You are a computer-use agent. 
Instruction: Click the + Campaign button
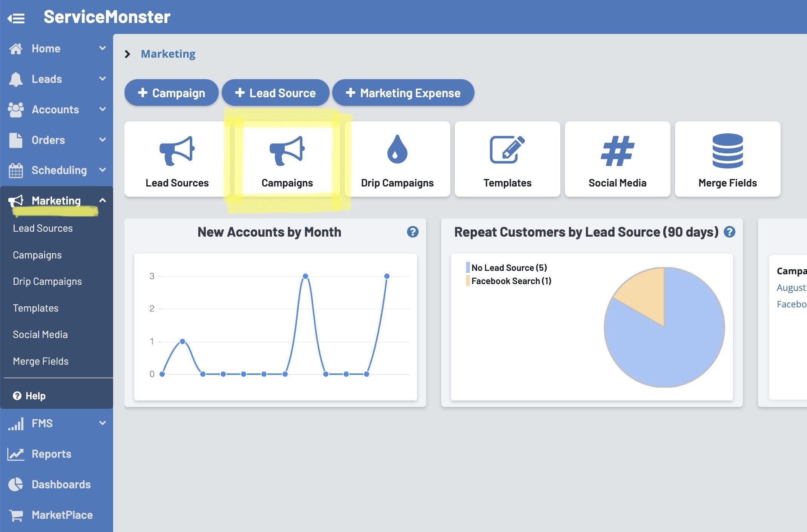[x=172, y=93]
